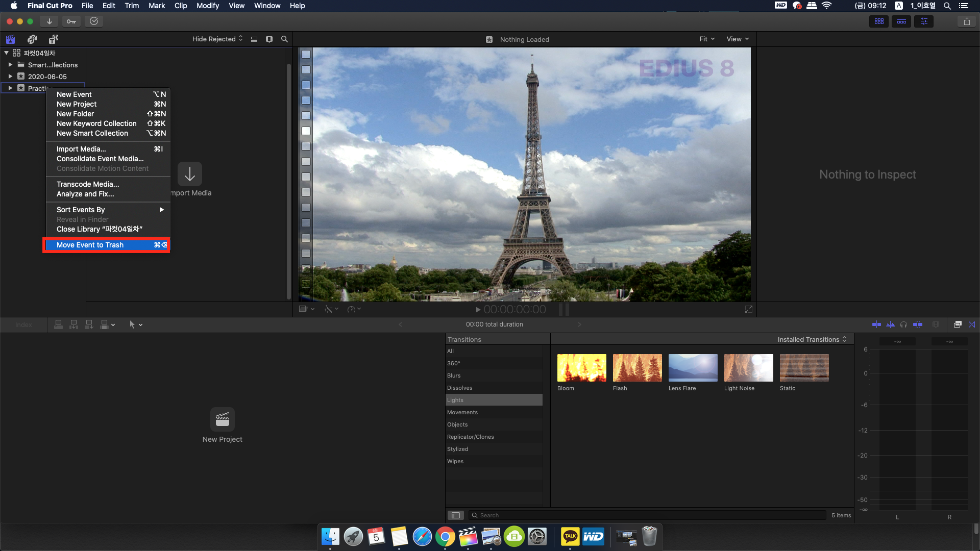The width and height of the screenshot is (980, 551).
Task: Click the Share export icon
Action: pos(967,21)
